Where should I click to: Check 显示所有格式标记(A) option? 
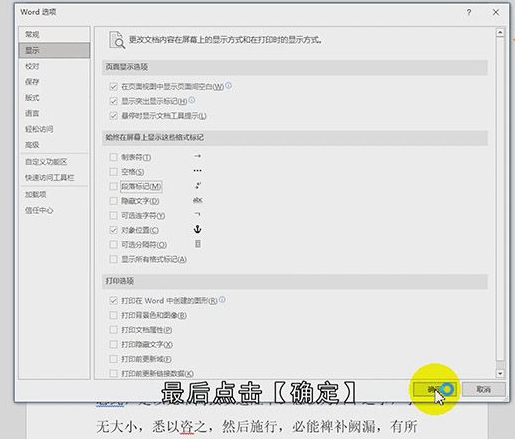coord(114,259)
